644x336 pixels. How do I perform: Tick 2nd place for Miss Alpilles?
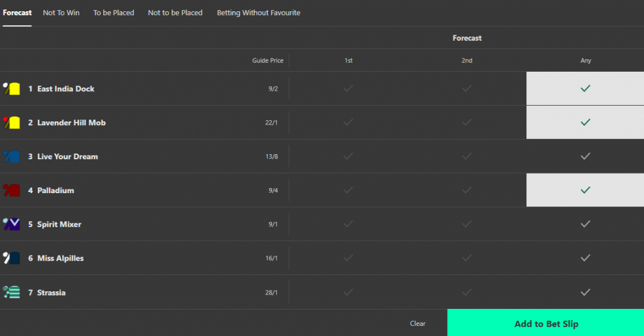[x=467, y=258]
